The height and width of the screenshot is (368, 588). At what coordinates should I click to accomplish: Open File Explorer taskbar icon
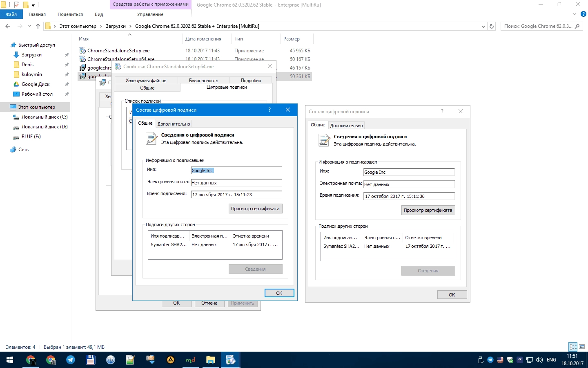[x=210, y=360]
